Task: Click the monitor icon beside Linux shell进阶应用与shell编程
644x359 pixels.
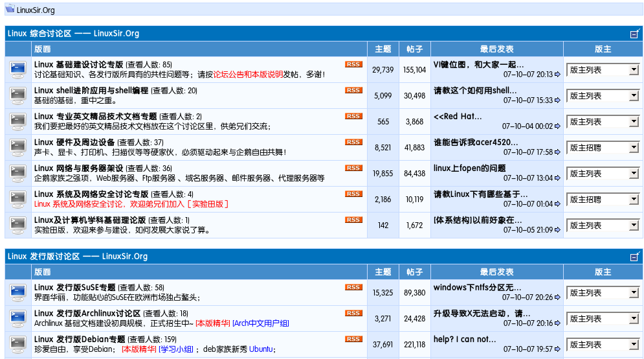Action: pos(18,96)
